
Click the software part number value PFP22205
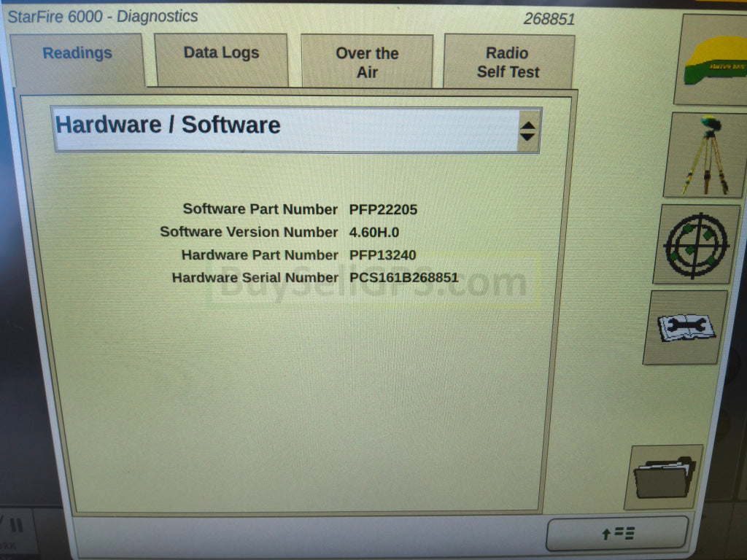coord(383,209)
